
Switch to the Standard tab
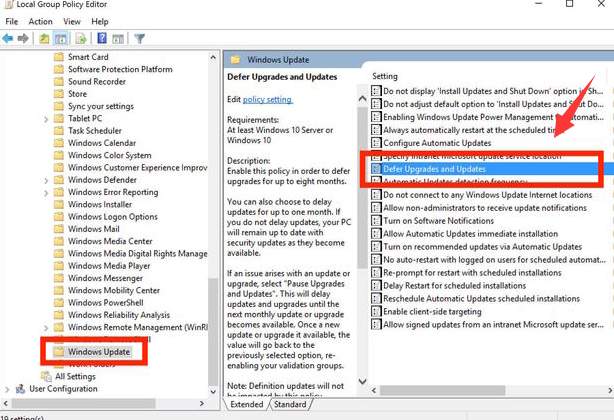point(290,404)
